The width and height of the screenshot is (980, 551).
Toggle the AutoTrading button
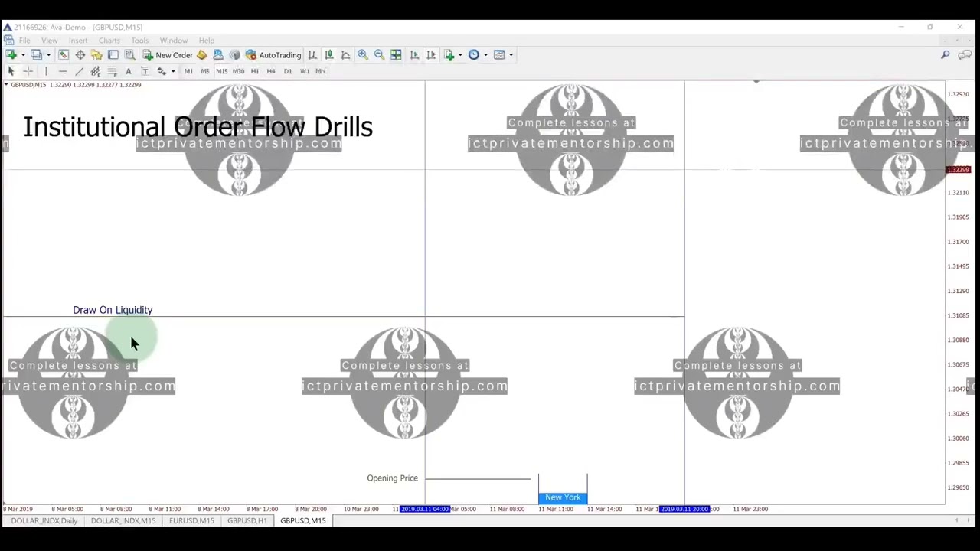[x=273, y=55]
